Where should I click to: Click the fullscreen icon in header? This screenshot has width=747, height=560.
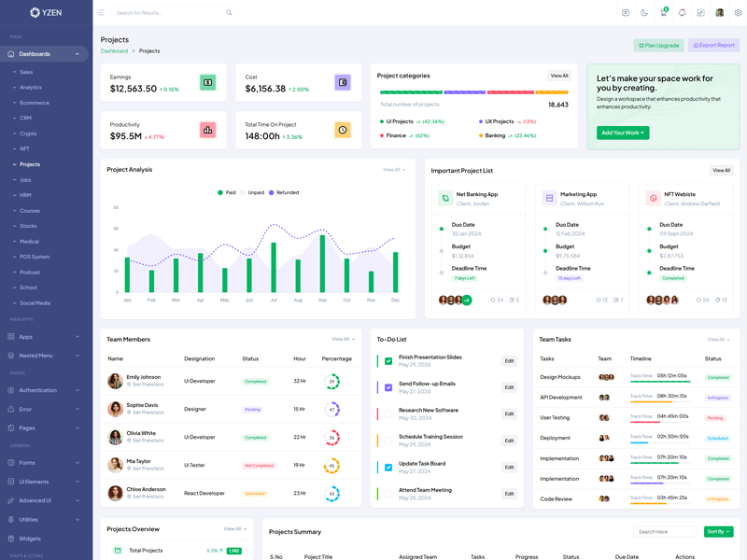[700, 13]
